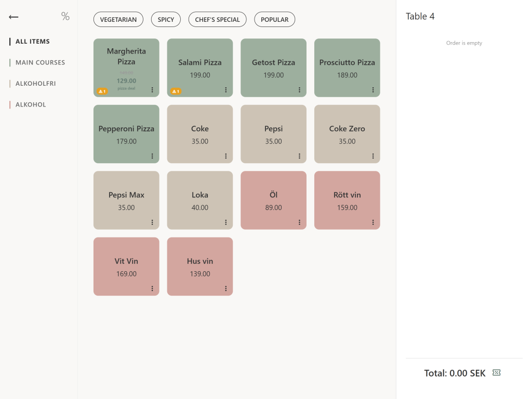Add Coke to the order

pyautogui.click(x=200, y=134)
